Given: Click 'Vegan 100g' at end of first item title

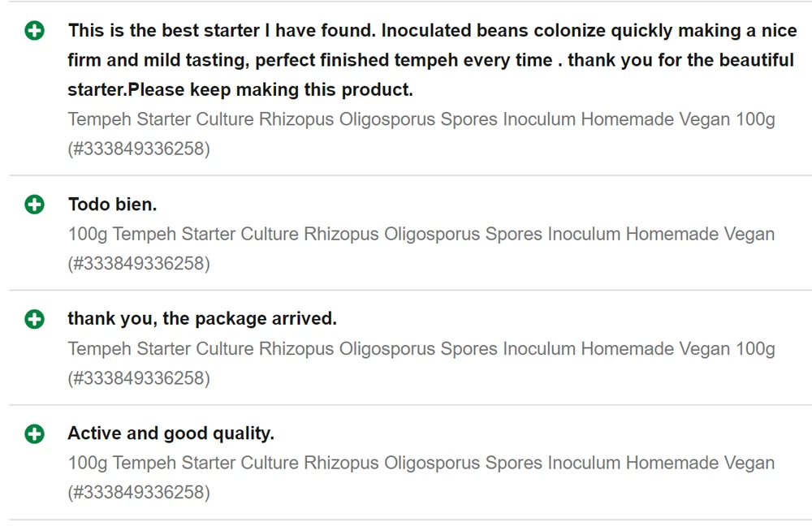Looking at the screenshot, I should click(727, 119).
